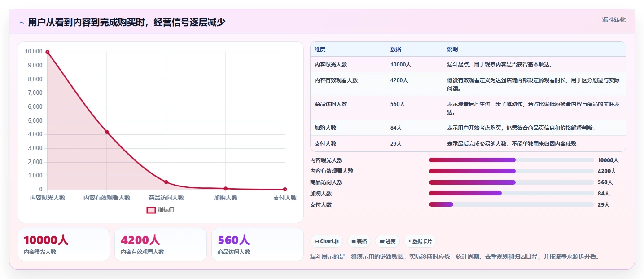Click the chart data point at 内容曝光人数

(48, 52)
